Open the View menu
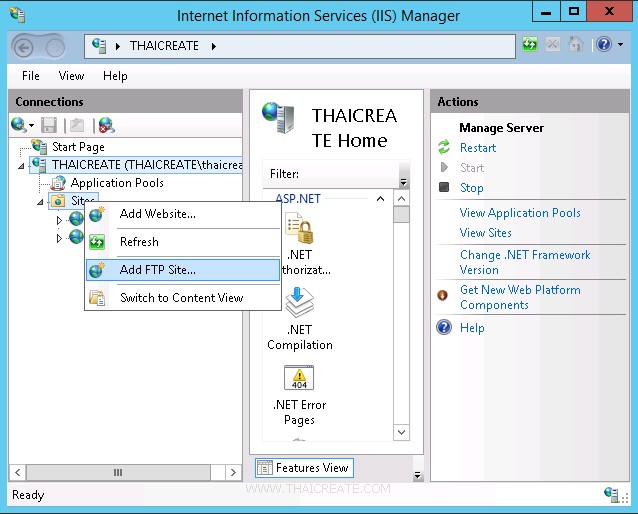Image resolution: width=638 pixels, height=514 pixels. click(71, 76)
